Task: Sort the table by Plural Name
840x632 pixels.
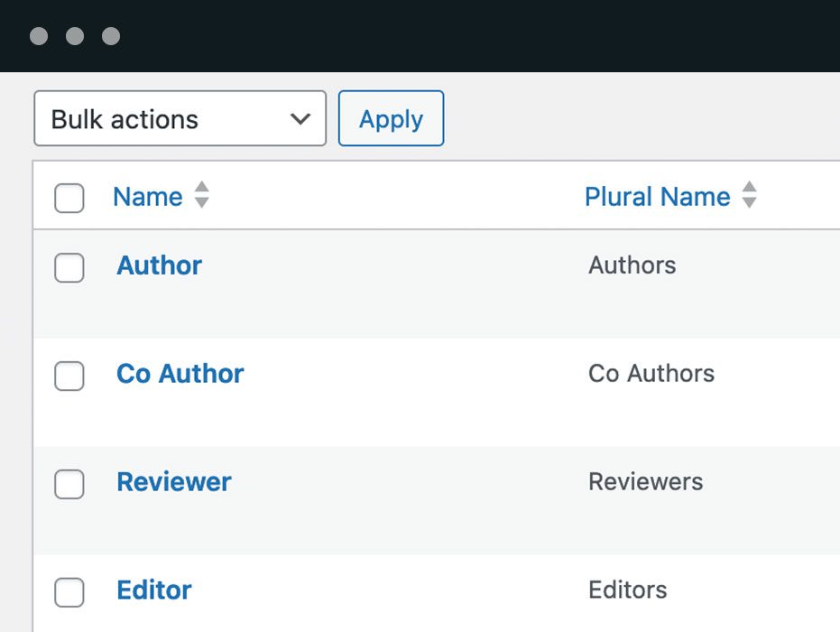Action: pyautogui.click(x=658, y=196)
